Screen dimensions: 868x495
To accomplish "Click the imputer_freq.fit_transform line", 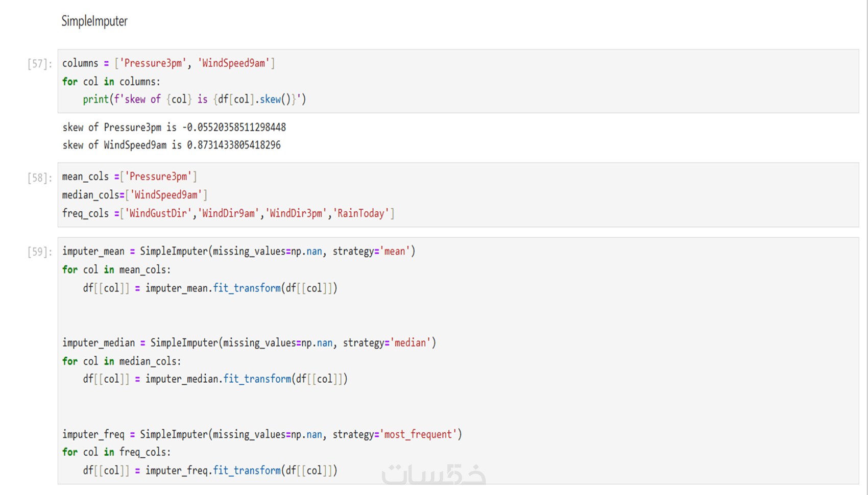I will pyautogui.click(x=210, y=471).
